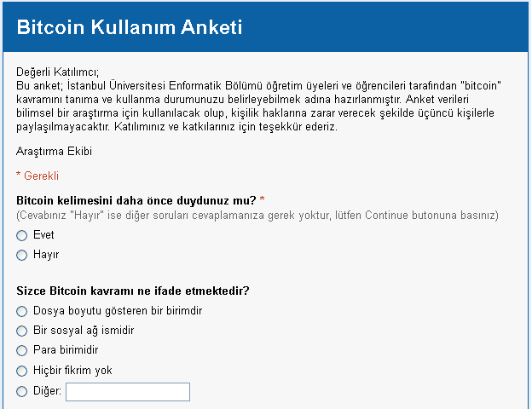Pick the Hiçbir fikrim yok radio circle
This screenshot has height=409, width=532.
[x=22, y=371]
